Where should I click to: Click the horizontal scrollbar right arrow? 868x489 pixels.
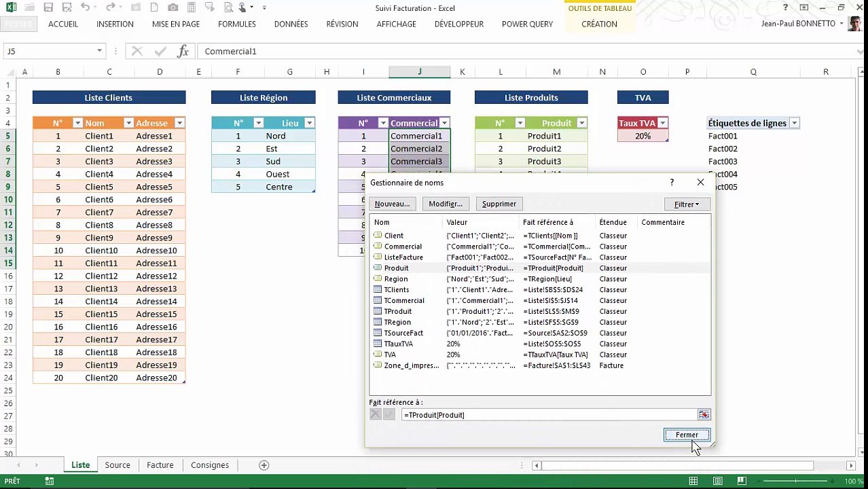(x=851, y=465)
